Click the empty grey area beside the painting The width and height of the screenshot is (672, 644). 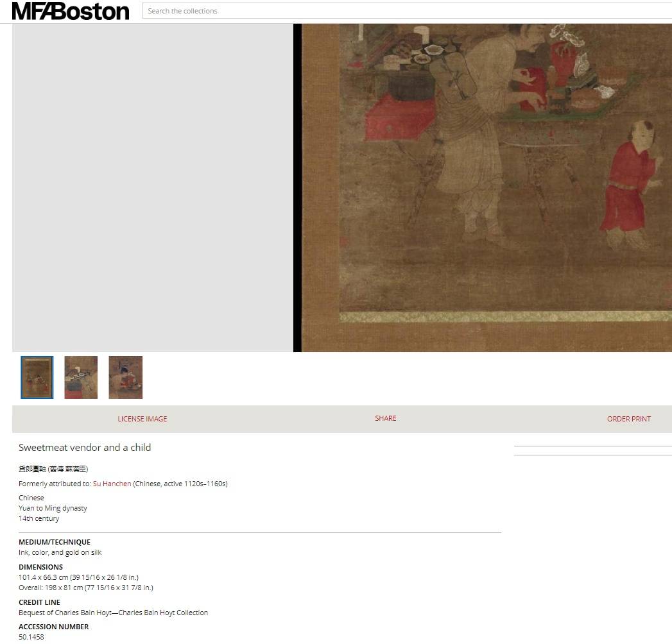pos(152,187)
